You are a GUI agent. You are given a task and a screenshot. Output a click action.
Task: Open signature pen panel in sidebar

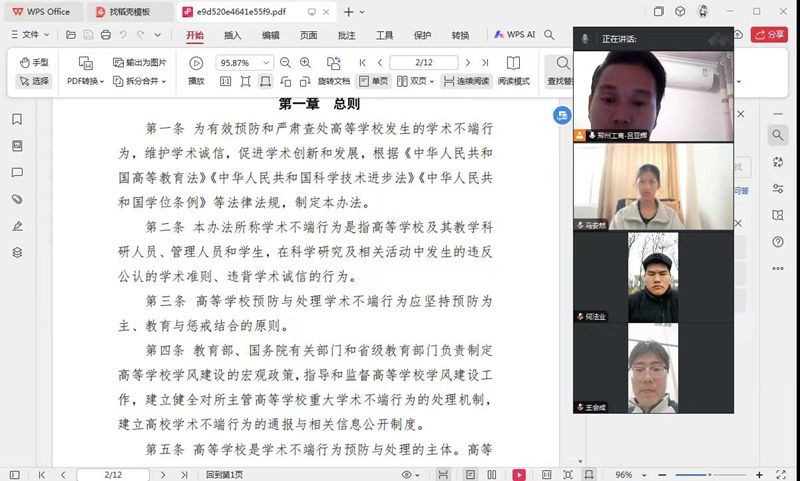(17, 226)
